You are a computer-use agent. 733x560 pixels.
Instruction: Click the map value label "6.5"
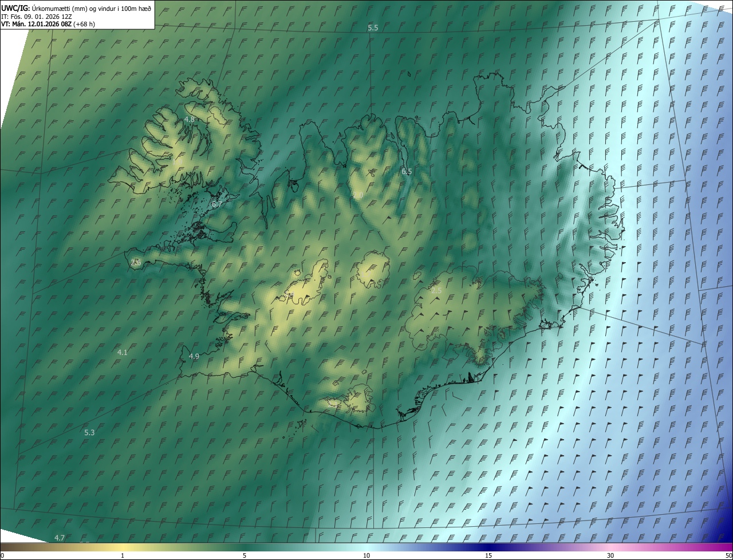coord(407,171)
